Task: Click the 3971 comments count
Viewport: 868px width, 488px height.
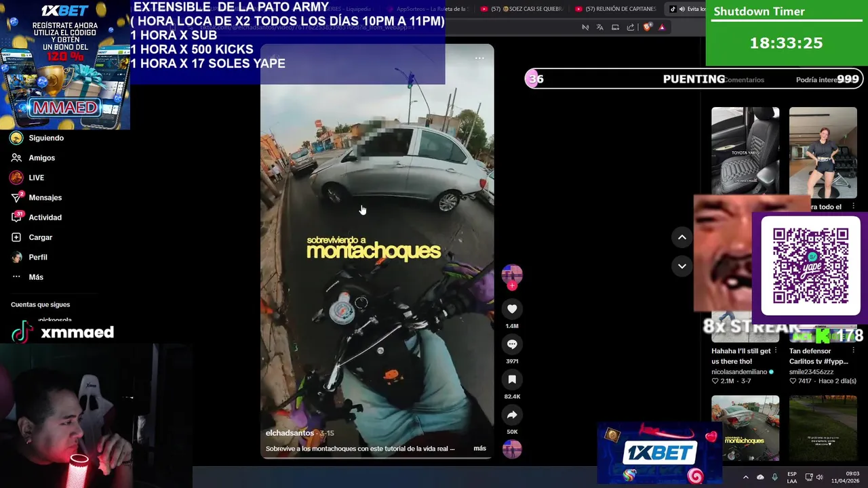Action: [x=512, y=361]
